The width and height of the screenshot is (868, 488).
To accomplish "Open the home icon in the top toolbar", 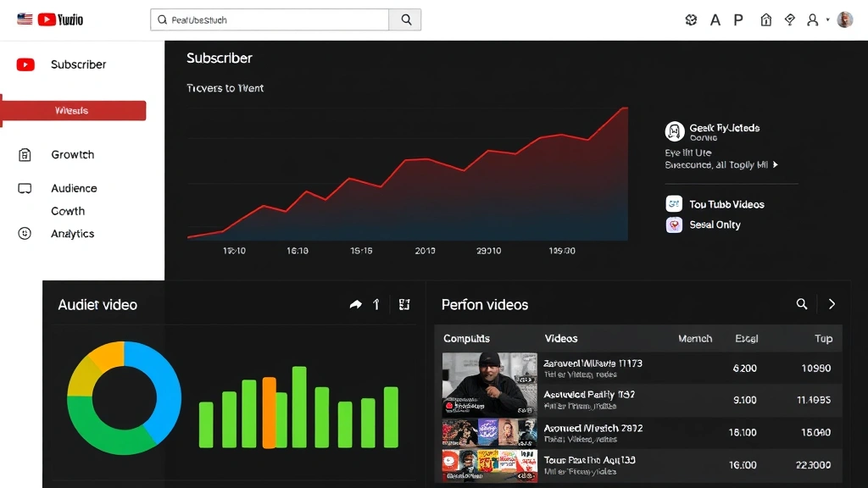I will click(766, 19).
